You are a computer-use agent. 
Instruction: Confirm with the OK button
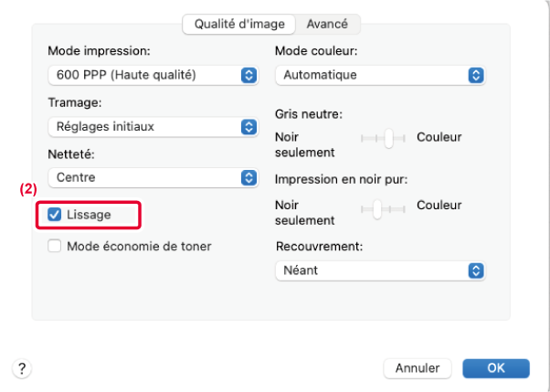495,368
